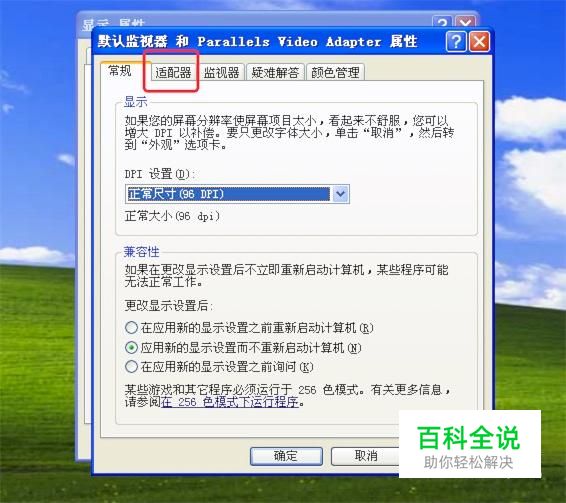Select 在应用新的显示设置之前重新启动计算机 radio button
The height and width of the screenshot is (503, 566).
pos(249,328)
